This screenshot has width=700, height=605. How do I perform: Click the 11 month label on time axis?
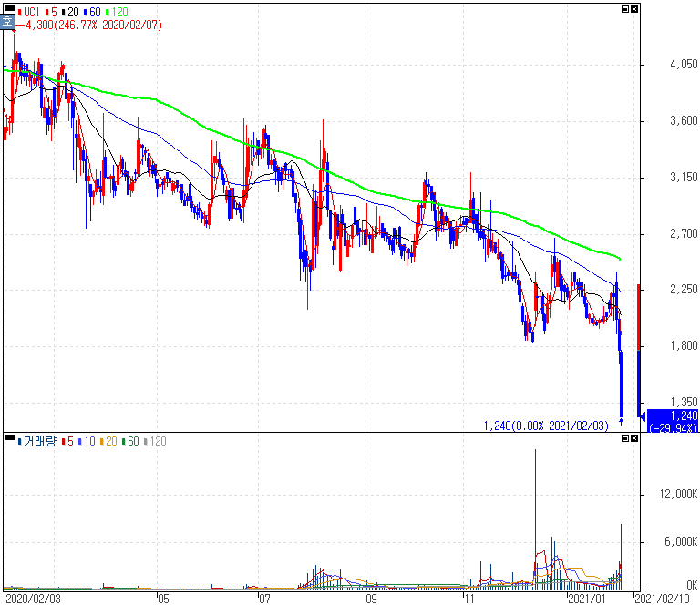coord(468,599)
